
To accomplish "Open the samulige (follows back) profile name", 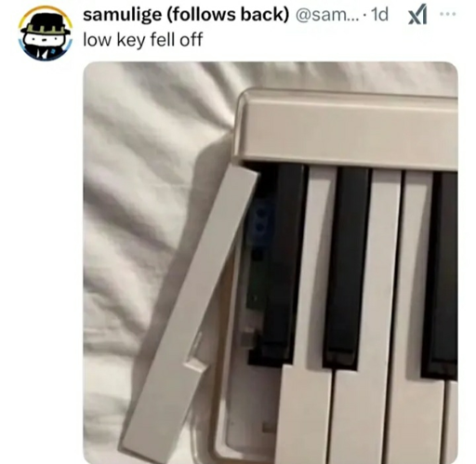I will pos(186,15).
